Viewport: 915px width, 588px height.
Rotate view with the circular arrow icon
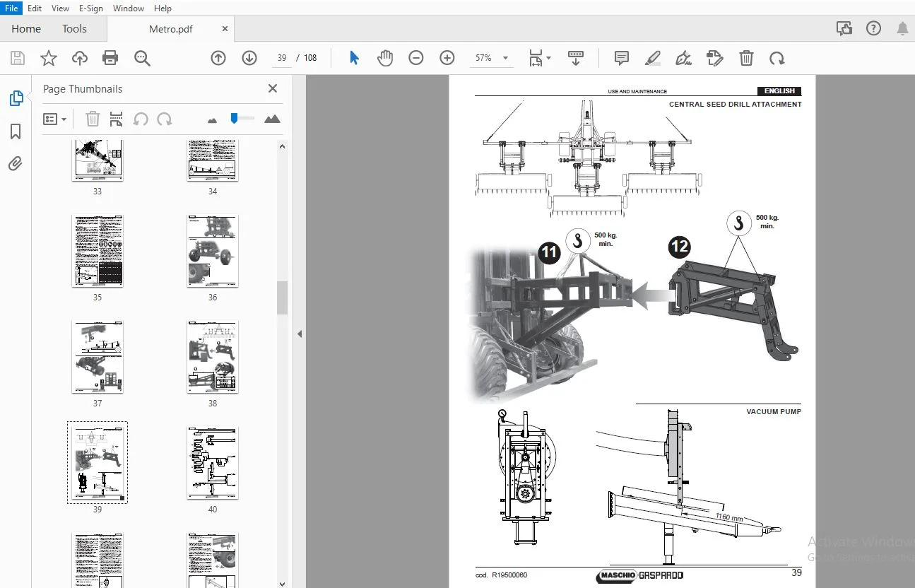[777, 58]
